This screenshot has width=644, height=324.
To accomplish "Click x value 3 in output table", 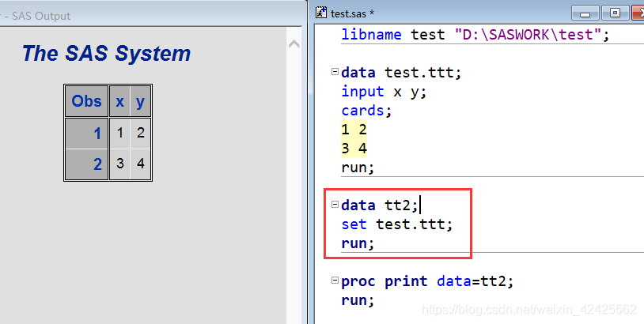I will pyautogui.click(x=120, y=164).
